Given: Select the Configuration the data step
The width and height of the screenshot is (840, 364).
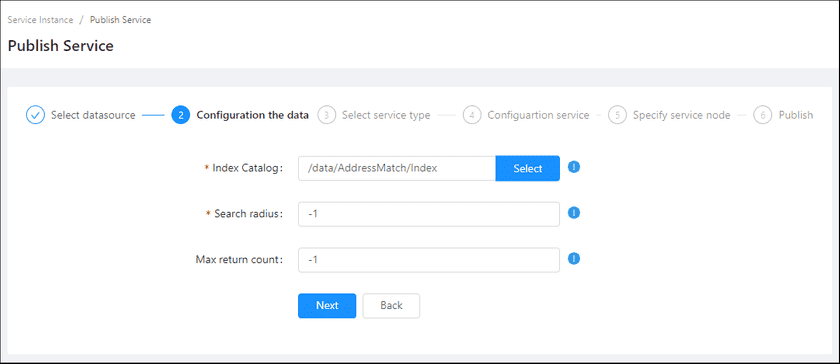Looking at the screenshot, I should click(252, 115).
